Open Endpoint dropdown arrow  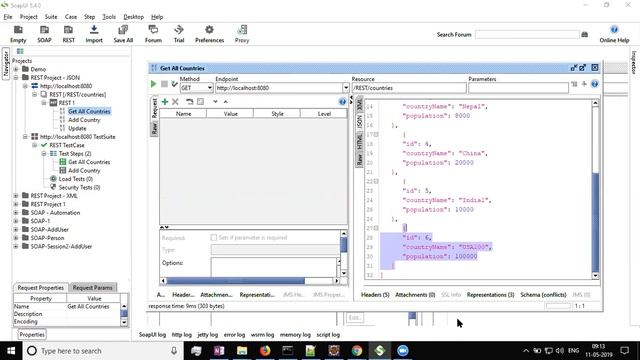click(346, 88)
